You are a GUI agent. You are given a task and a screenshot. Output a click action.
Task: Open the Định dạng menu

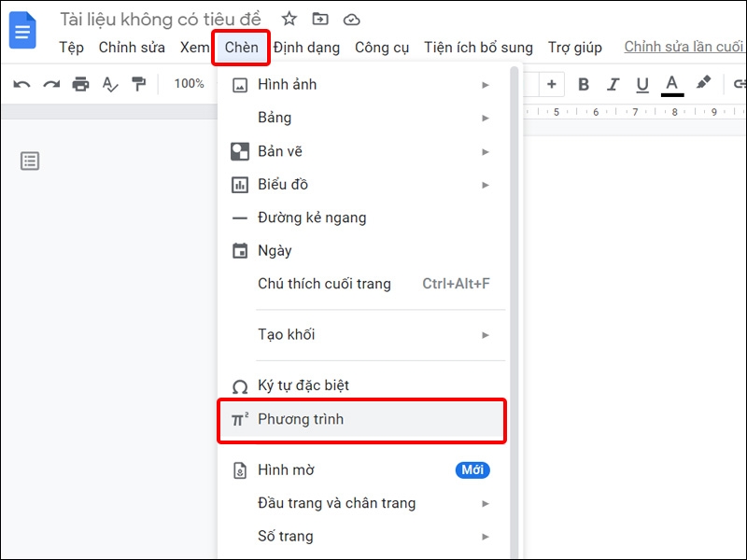[x=306, y=48]
